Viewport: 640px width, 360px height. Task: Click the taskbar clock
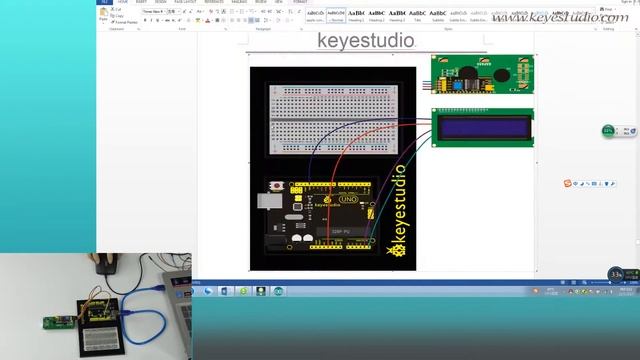626,291
